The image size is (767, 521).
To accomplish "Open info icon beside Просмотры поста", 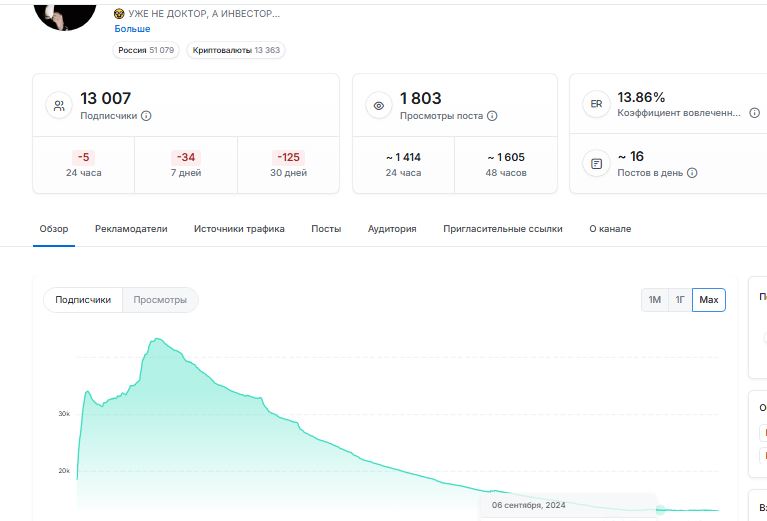I will coord(492,116).
